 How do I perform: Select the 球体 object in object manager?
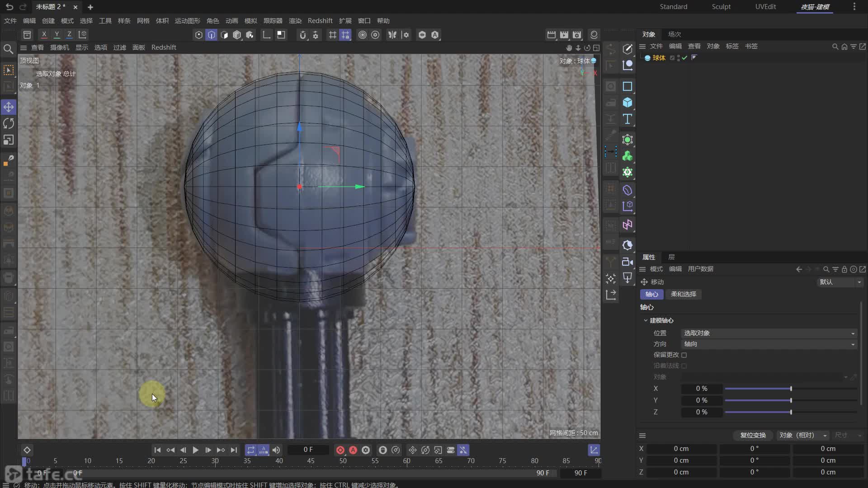[x=659, y=58]
